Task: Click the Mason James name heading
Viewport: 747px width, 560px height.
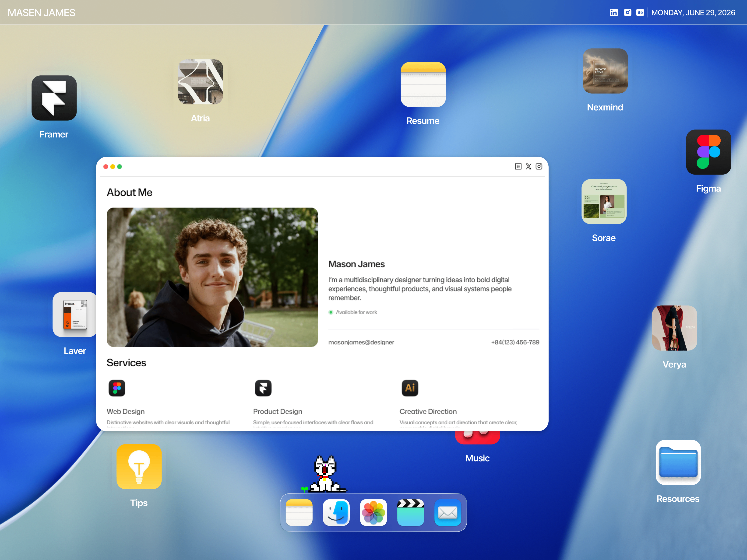Action: [x=356, y=264]
